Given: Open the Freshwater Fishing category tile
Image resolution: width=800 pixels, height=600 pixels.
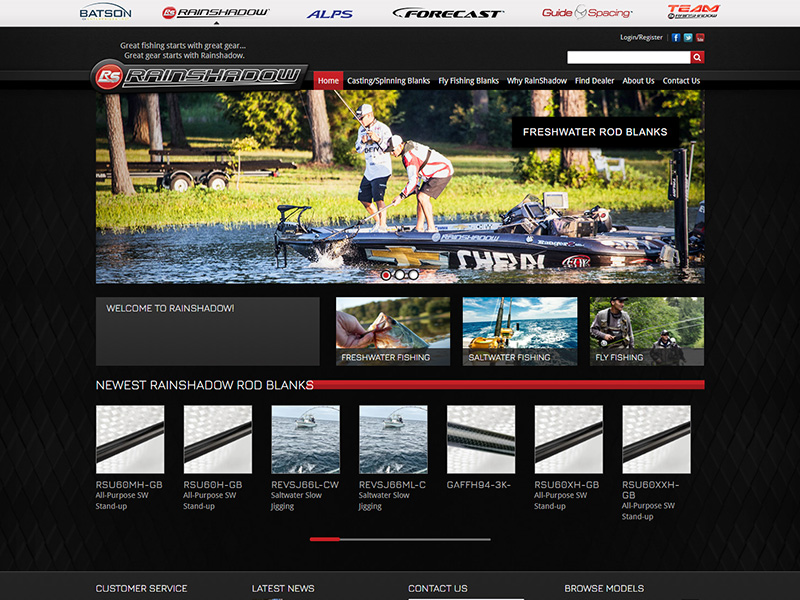Looking at the screenshot, I should click(x=393, y=331).
